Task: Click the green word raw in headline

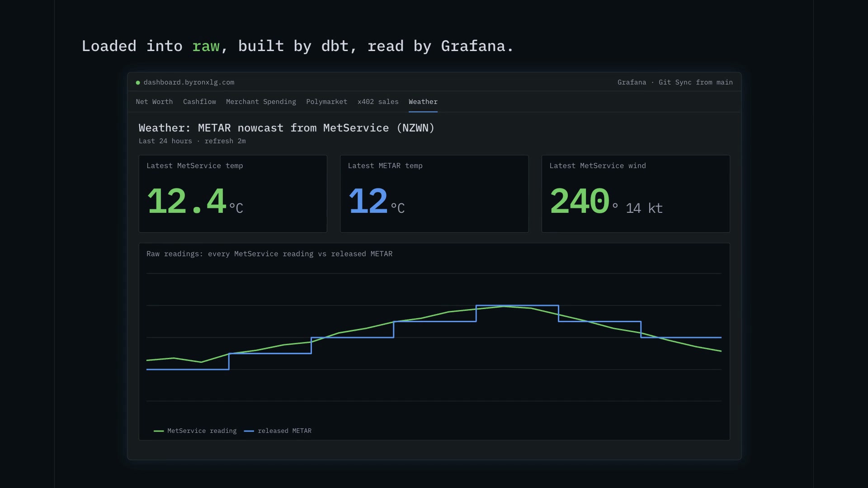Action: point(206,46)
